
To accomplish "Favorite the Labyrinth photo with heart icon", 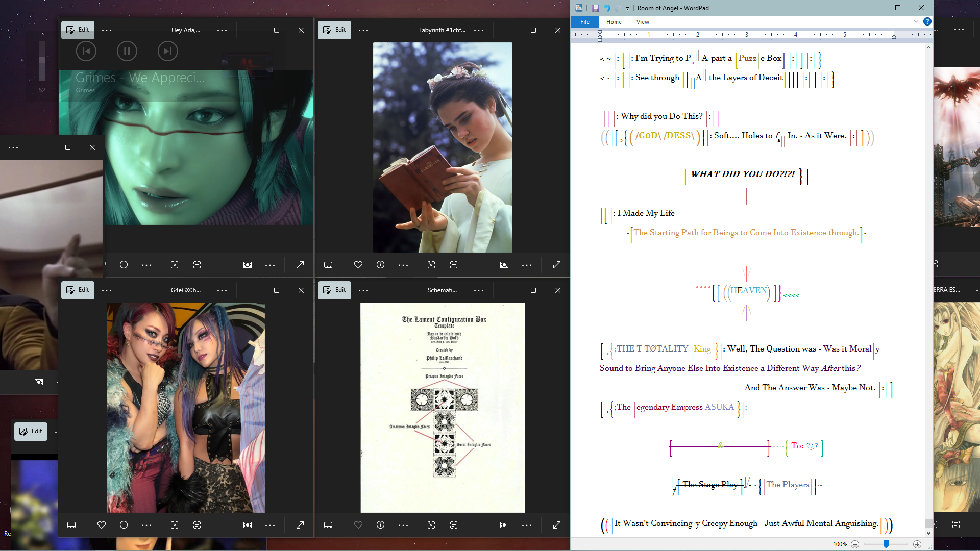I will (358, 265).
